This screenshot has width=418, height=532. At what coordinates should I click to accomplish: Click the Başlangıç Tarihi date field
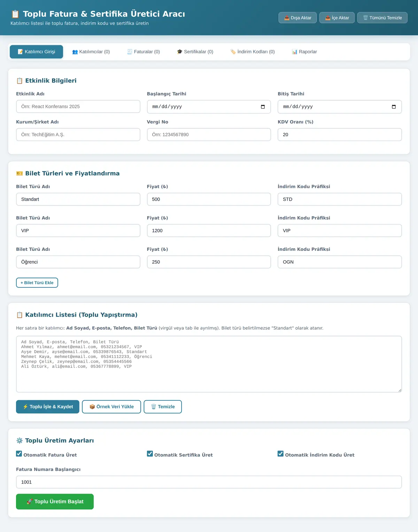click(x=209, y=107)
